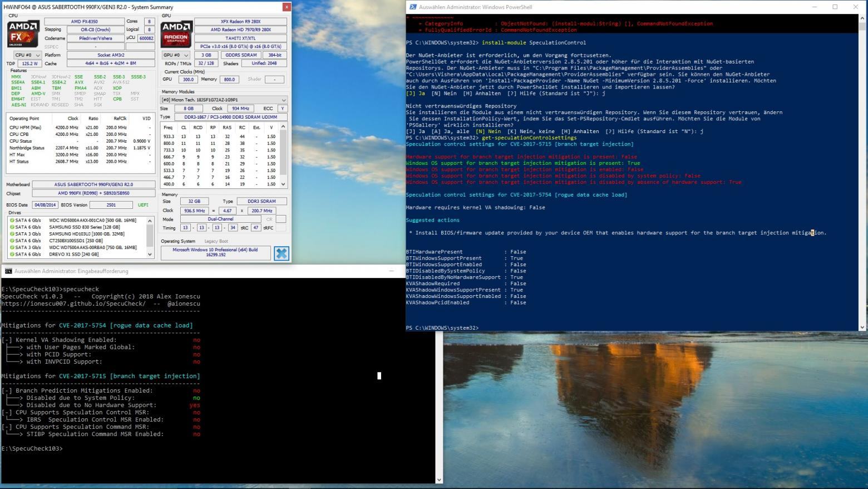Click 'Kernel VA Shadowing Enabled:' line in command prompt
Image resolution: width=868 pixels, height=489 pixels.
pyautogui.click(x=66, y=340)
